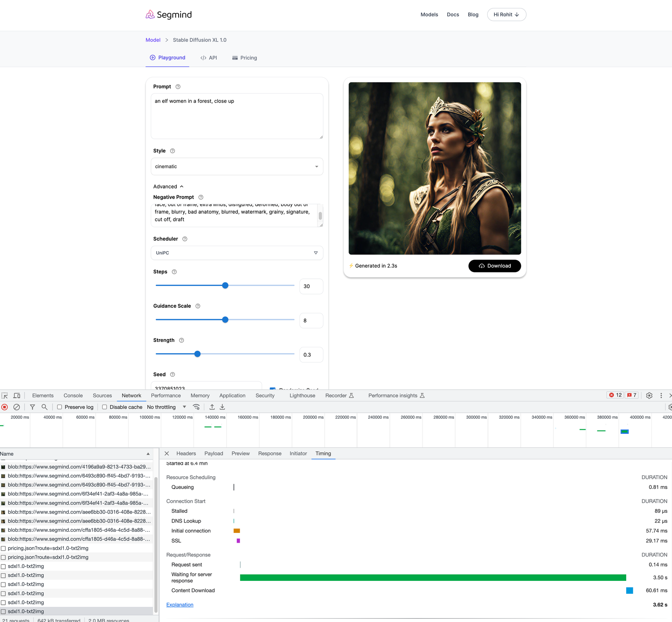Switch to the API tab
672x622 pixels.
[x=209, y=58]
